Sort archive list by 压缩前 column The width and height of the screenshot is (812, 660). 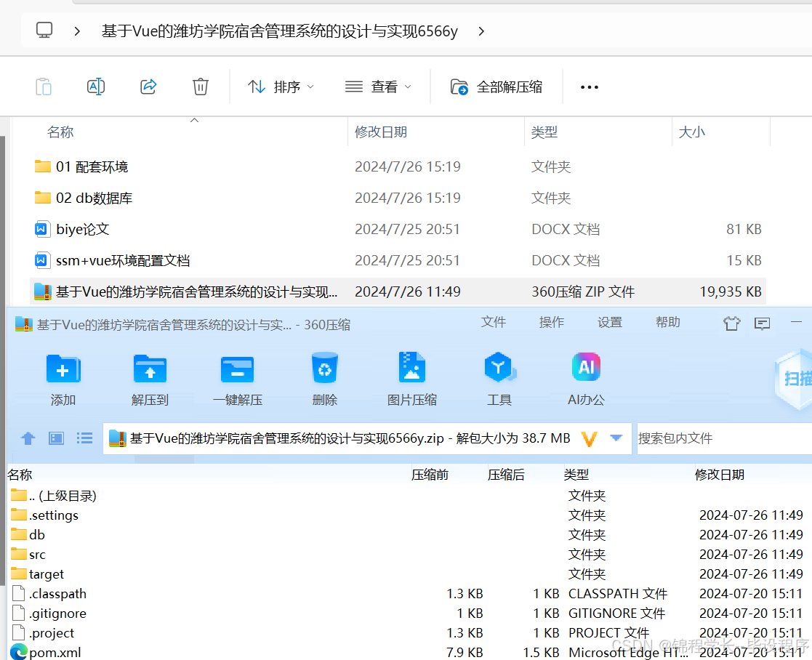(430, 475)
